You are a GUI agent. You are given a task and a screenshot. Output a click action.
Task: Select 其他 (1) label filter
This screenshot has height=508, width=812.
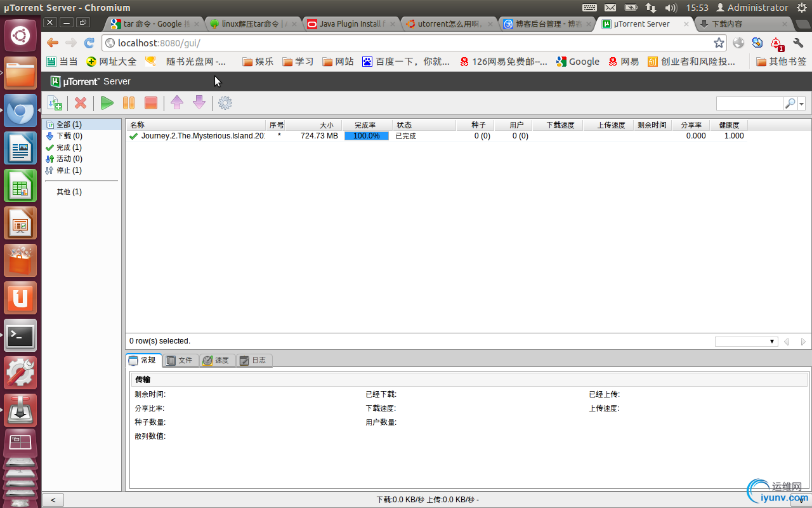point(81,192)
